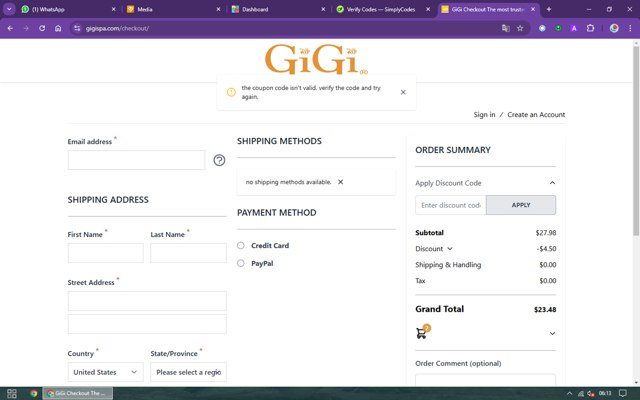The width and height of the screenshot is (640, 400).
Task: Close the Verify Codes tab
Action: point(428,9)
